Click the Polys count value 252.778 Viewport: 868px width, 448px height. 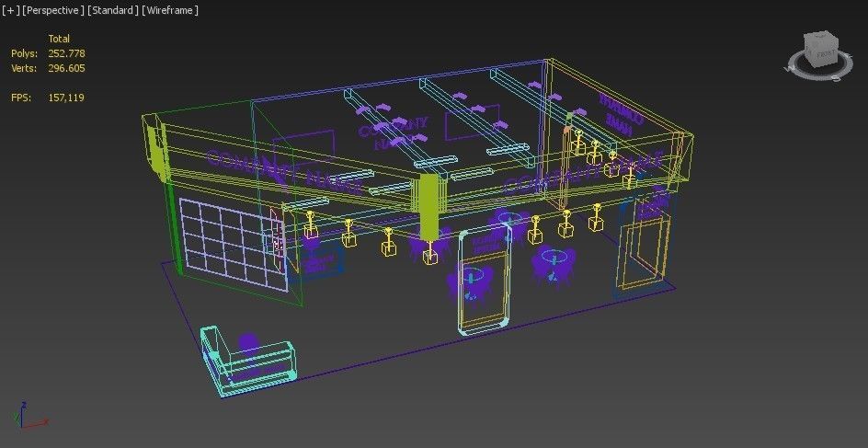click(66, 53)
